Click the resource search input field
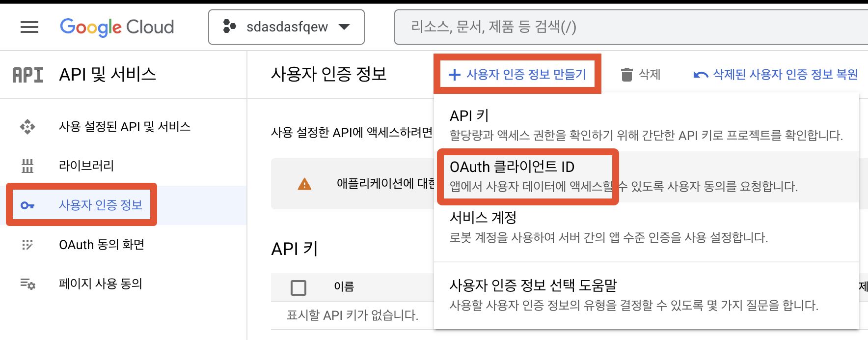Image resolution: width=868 pixels, height=340 pixels. click(x=628, y=27)
